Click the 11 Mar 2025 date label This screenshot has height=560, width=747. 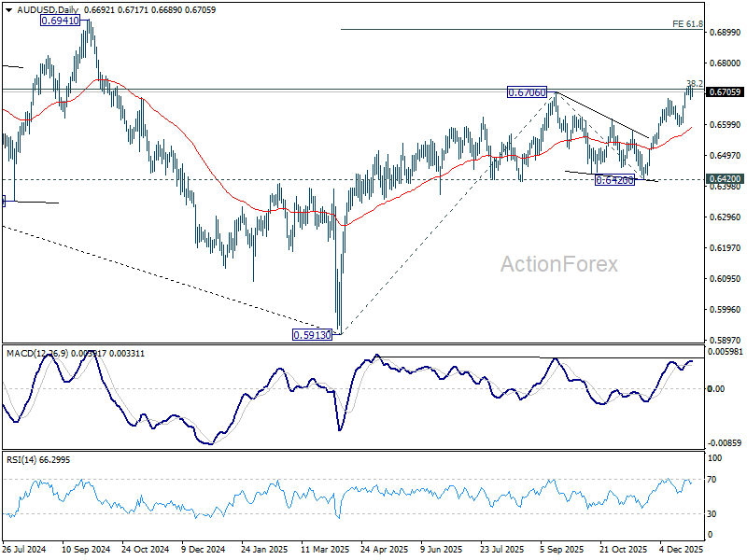pyautogui.click(x=325, y=550)
